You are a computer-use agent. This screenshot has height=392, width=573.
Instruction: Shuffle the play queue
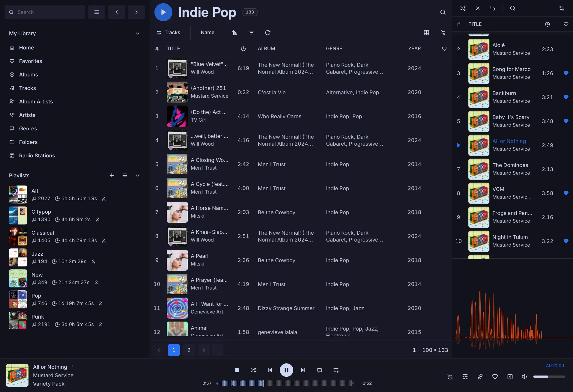tap(463, 8)
